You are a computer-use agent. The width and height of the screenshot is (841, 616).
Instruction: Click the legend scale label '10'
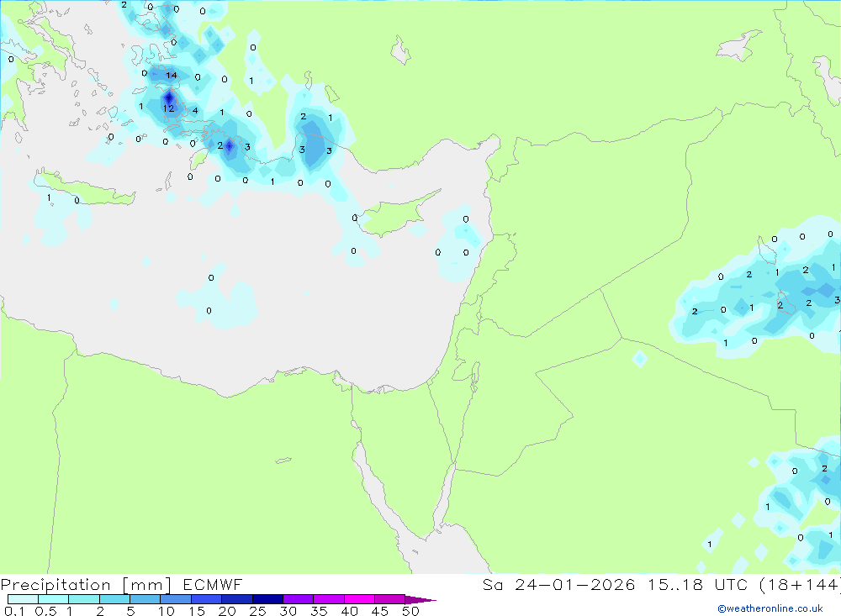[x=167, y=611]
